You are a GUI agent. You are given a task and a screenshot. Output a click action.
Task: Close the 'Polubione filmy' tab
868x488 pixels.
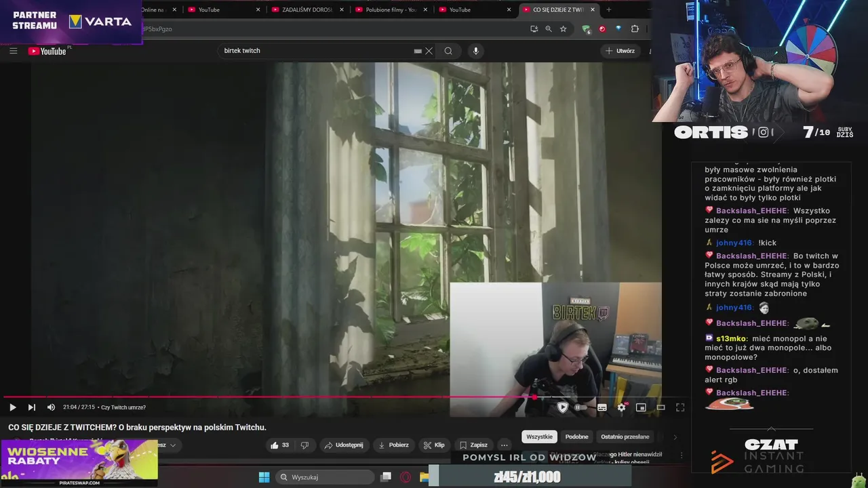(425, 9)
